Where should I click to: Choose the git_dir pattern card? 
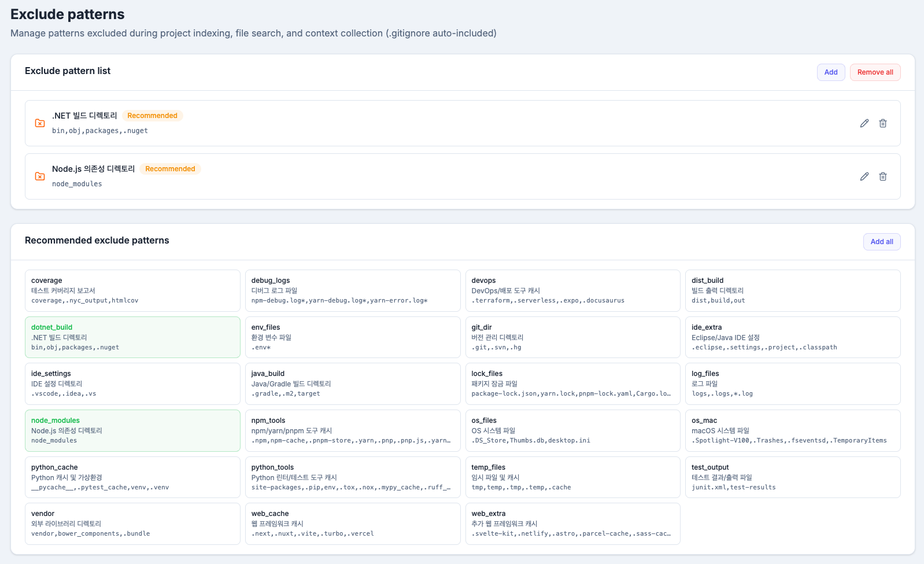pos(572,337)
